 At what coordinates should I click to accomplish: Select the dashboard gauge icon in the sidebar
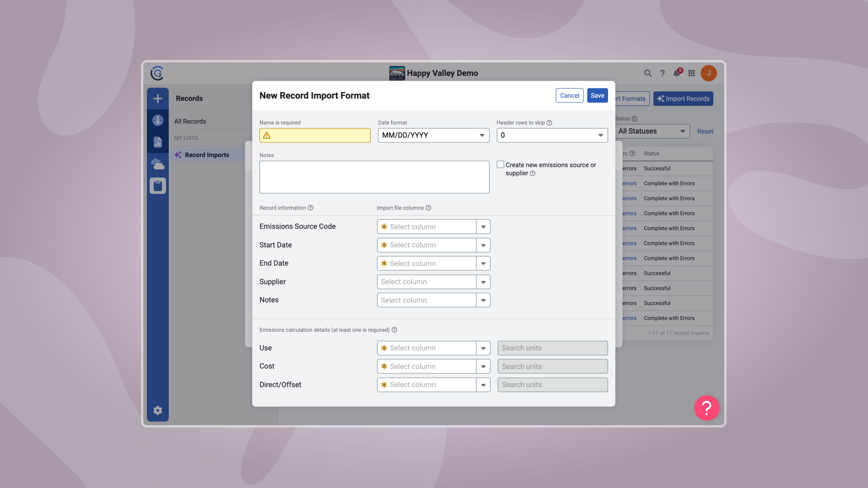pos(157,120)
